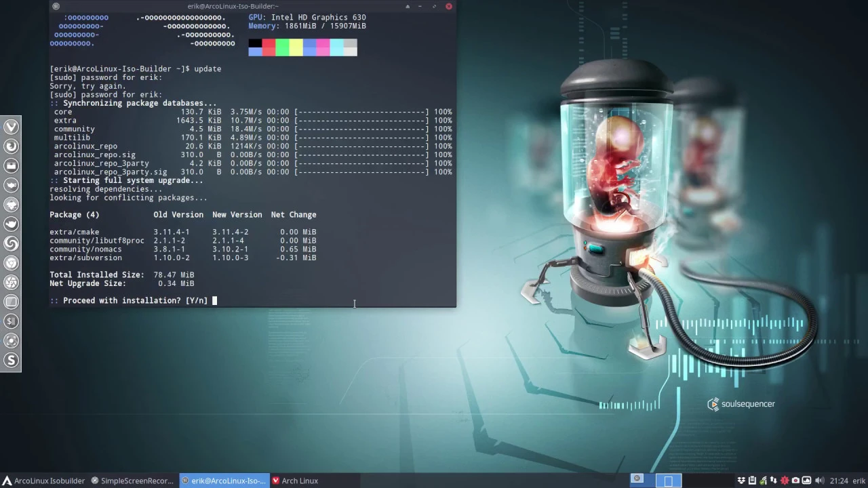The height and width of the screenshot is (488, 868).
Task: Launch Chromium from the side dock
Action: (x=11, y=263)
